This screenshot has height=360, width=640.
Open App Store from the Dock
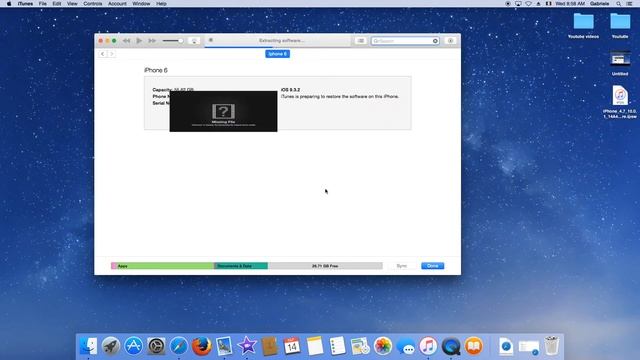(133, 346)
